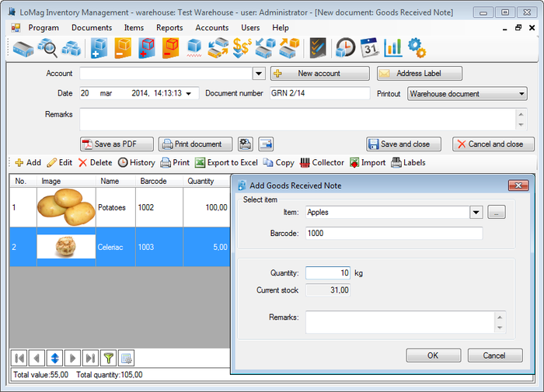This screenshot has width=544, height=392.
Task: Click Add in the items toolbar
Action: coord(28,162)
